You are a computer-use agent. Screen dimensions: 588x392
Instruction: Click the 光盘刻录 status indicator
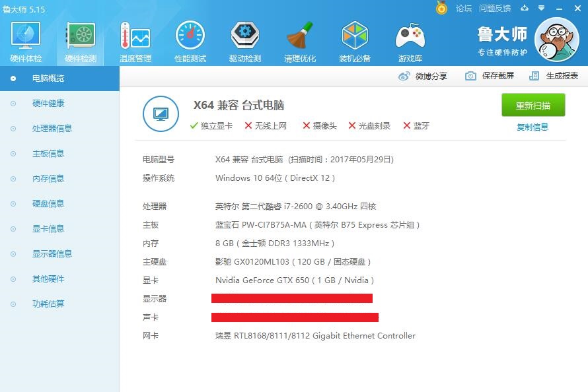[x=369, y=126]
